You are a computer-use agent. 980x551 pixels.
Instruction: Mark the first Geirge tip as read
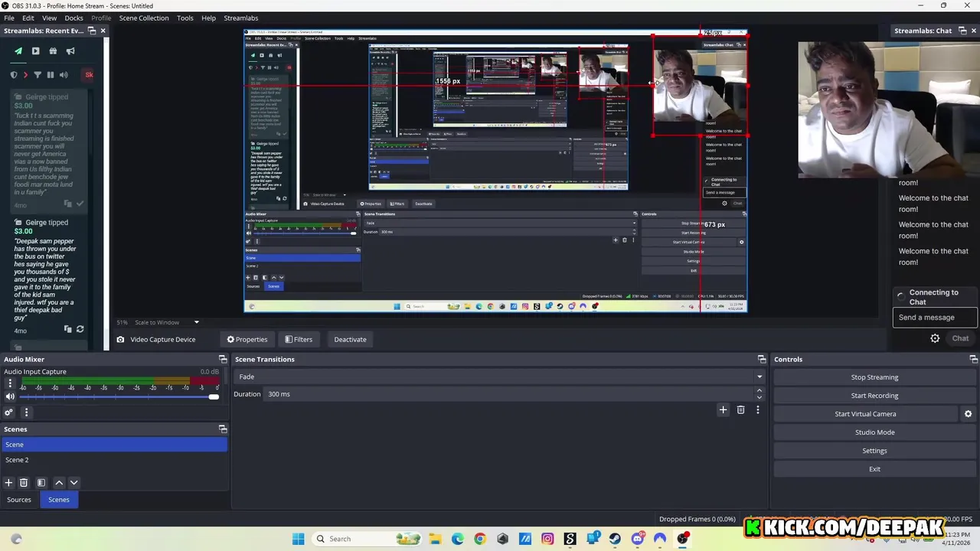click(x=80, y=204)
